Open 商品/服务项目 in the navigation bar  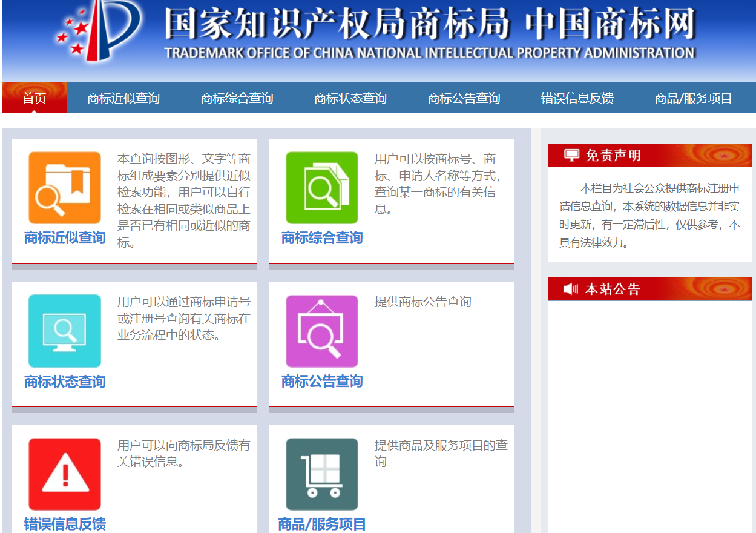click(x=693, y=98)
